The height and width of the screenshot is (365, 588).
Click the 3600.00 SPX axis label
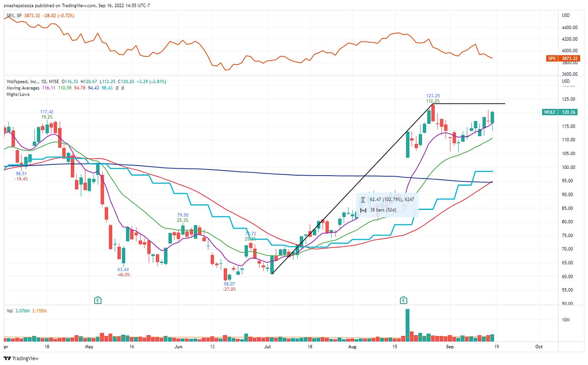[569, 74]
